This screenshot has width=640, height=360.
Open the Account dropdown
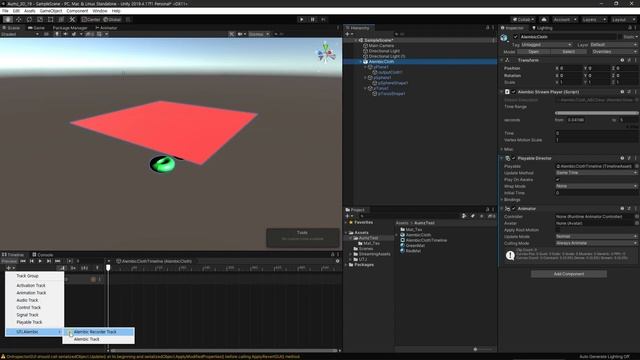click(x=564, y=19)
